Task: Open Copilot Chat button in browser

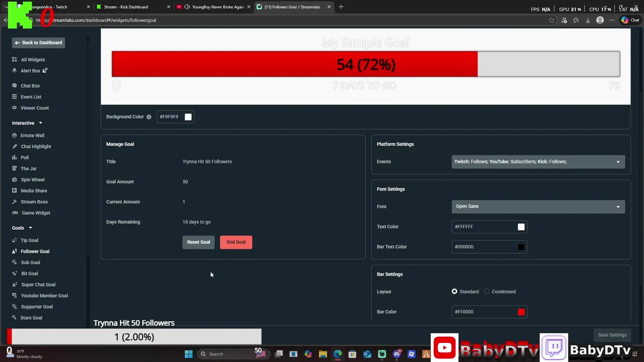Action: 630,20
